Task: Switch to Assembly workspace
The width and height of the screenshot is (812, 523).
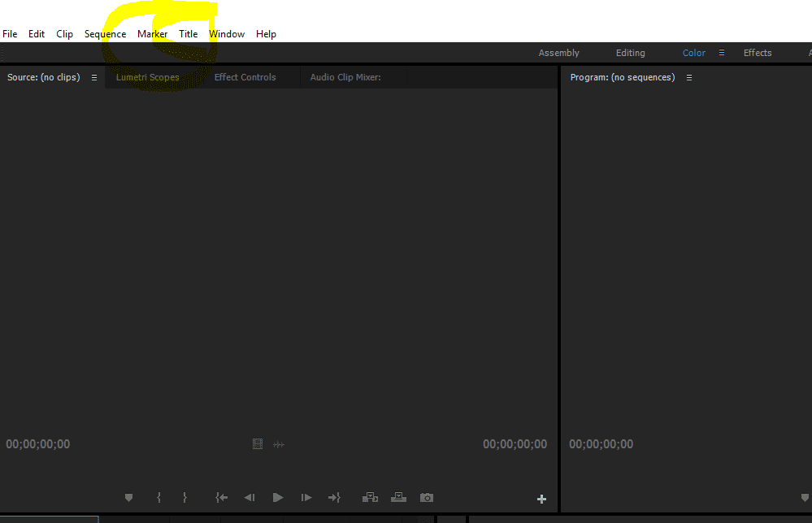Action: pyautogui.click(x=558, y=53)
